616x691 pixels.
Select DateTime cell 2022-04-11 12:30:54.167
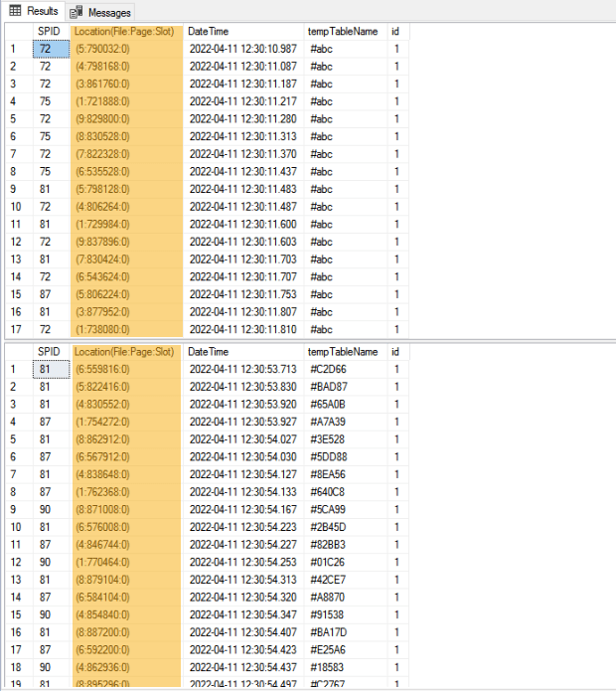pyautogui.click(x=243, y=509)
